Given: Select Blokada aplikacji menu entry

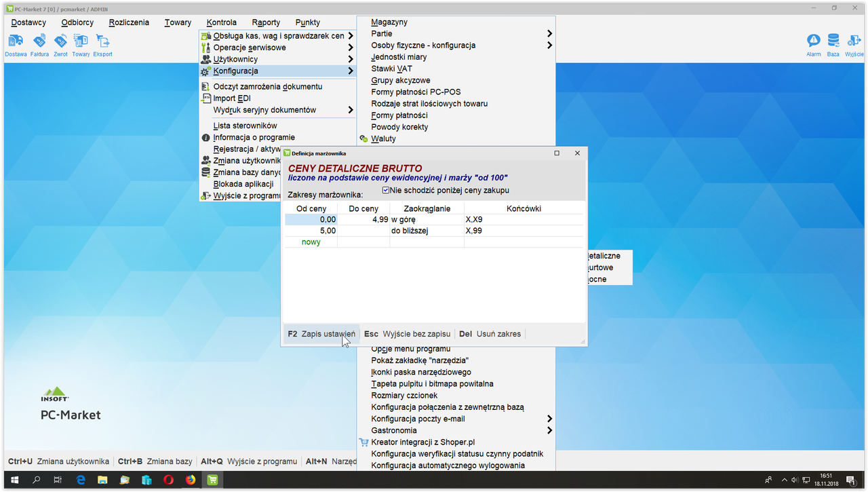Looking at the screenshot, I should tap(243, 184).
